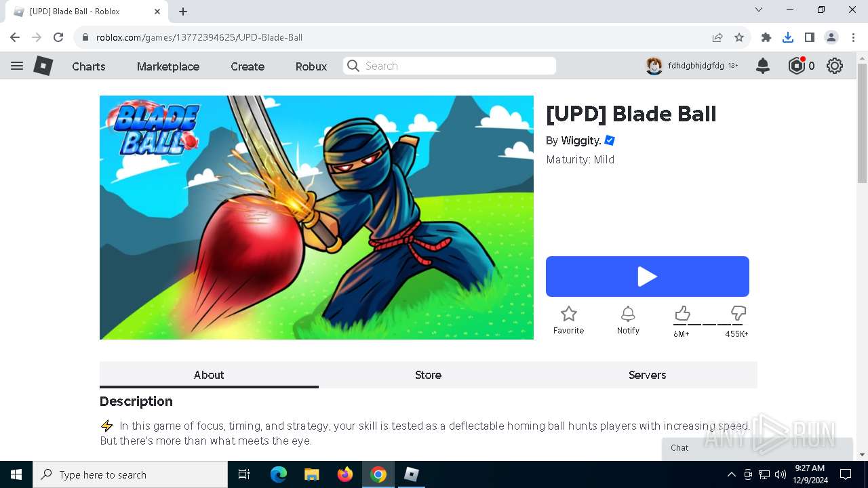
Task: Click Windows taskbar search box
Action: coord(130,474)
